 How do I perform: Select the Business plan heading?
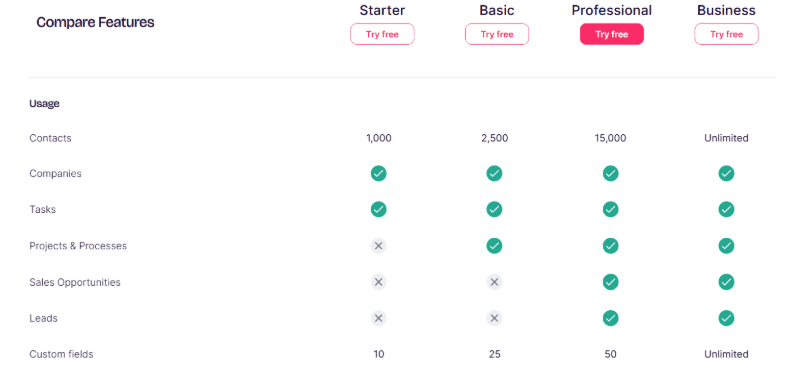tap(726, 10)
